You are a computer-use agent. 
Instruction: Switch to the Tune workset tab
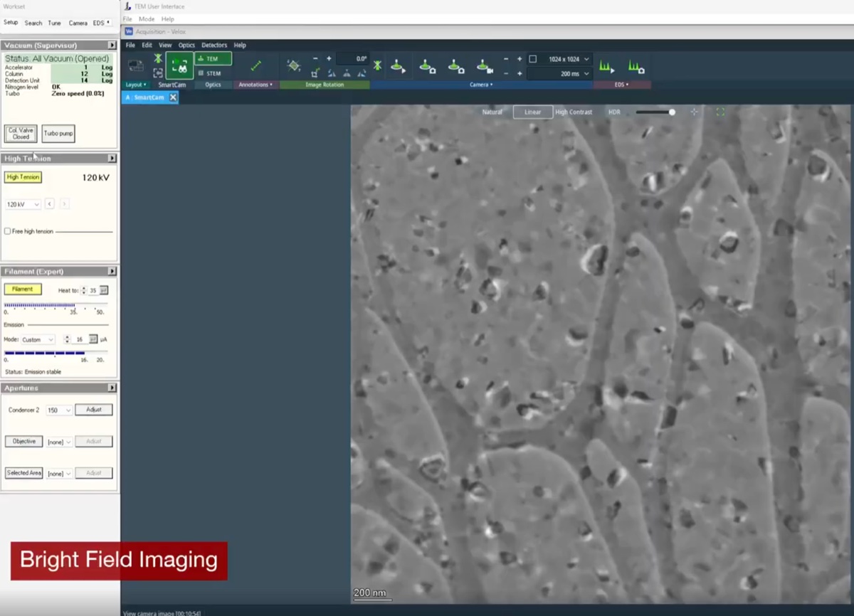pyautogui.click(x=54, y=23)
